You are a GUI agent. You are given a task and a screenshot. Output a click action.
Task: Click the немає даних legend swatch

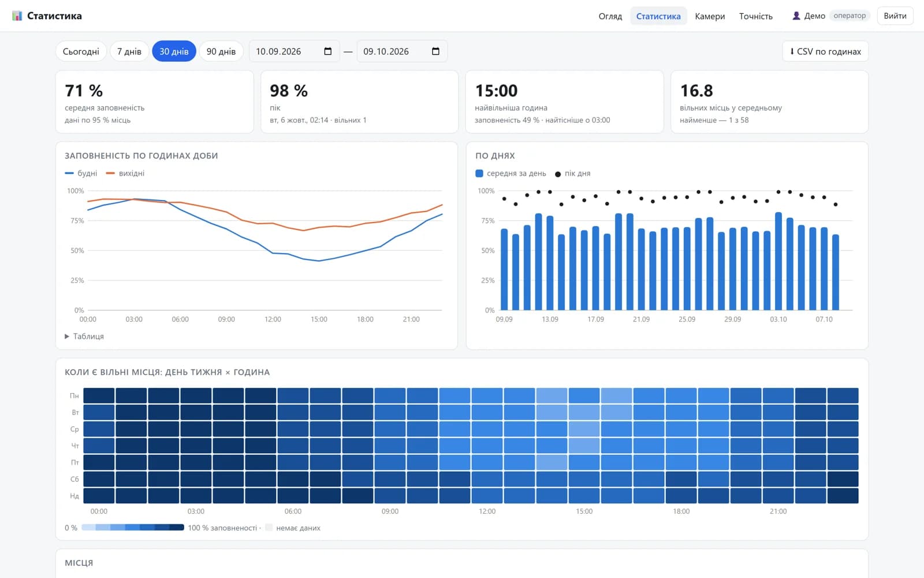coord(269,528)
